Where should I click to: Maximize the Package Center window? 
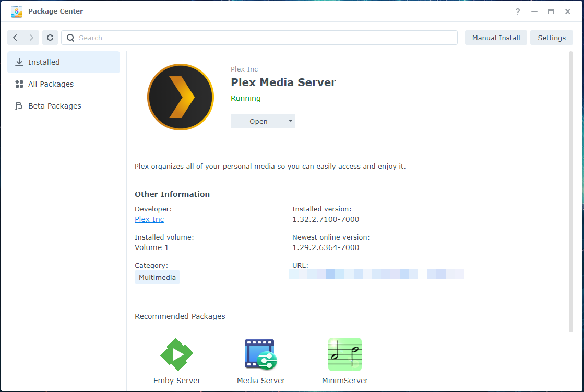[x=551, y=11]
